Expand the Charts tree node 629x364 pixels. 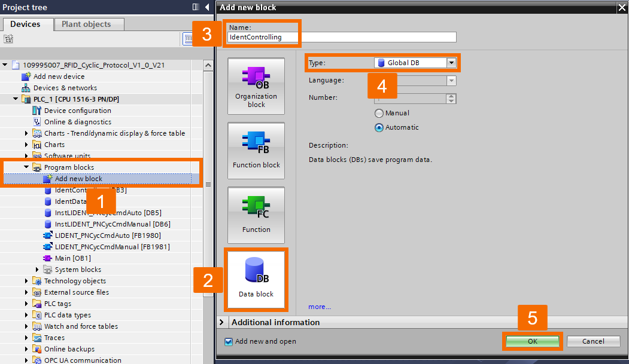coord(26,145)
